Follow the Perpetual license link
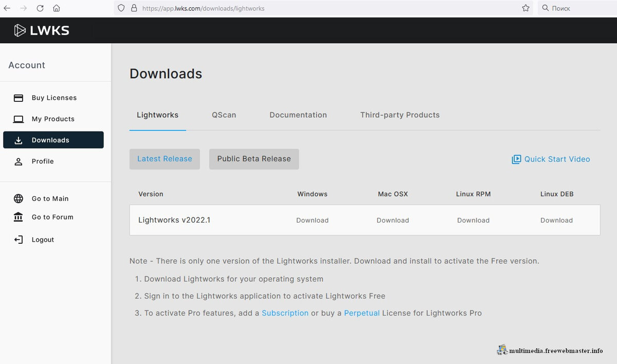Screen dimensions: 617x364 point(362,313)
